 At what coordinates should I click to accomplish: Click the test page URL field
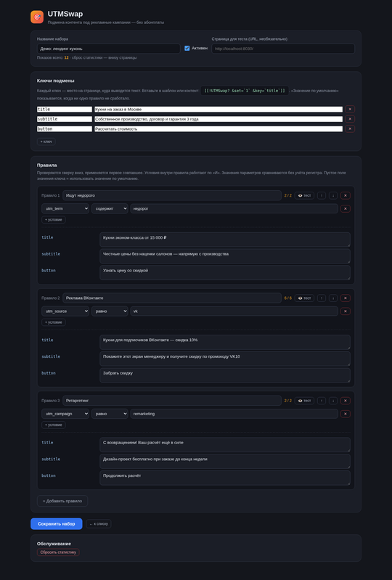click(283, 49)
